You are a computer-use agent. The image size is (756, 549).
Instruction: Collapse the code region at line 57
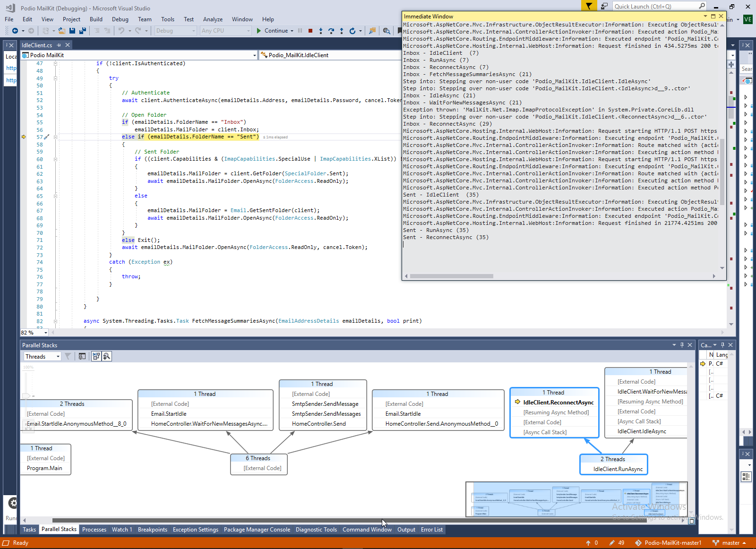click(55, 137)
